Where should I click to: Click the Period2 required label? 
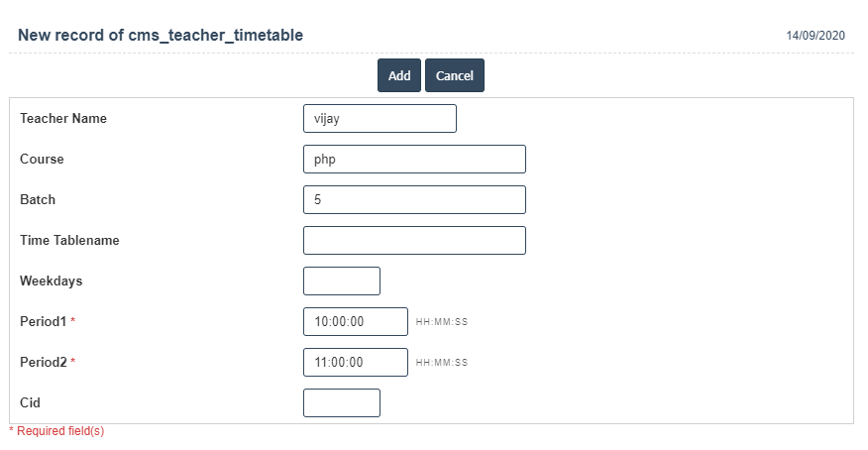[45, 363]
